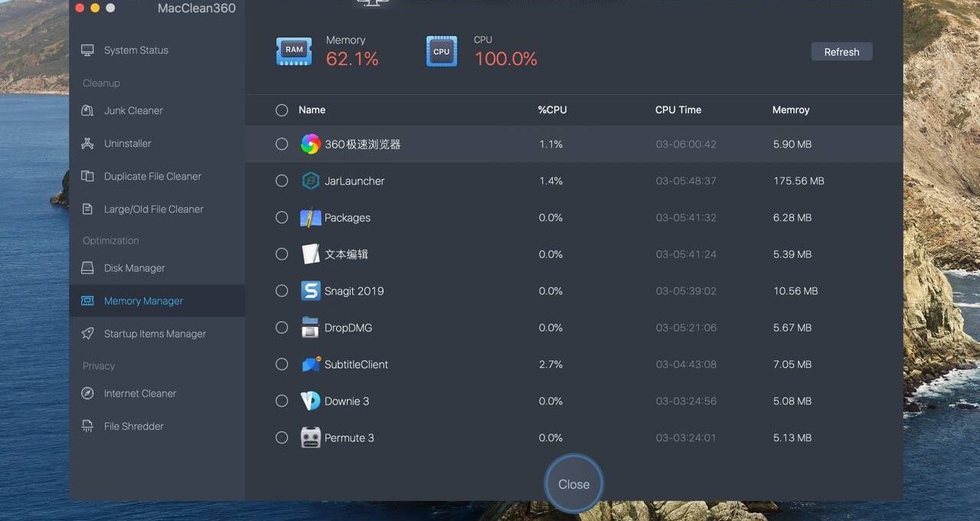This screenshot has width=980, height=521.
Task: Select the Memory Manager sidebar label
Action: click(143, 301)
